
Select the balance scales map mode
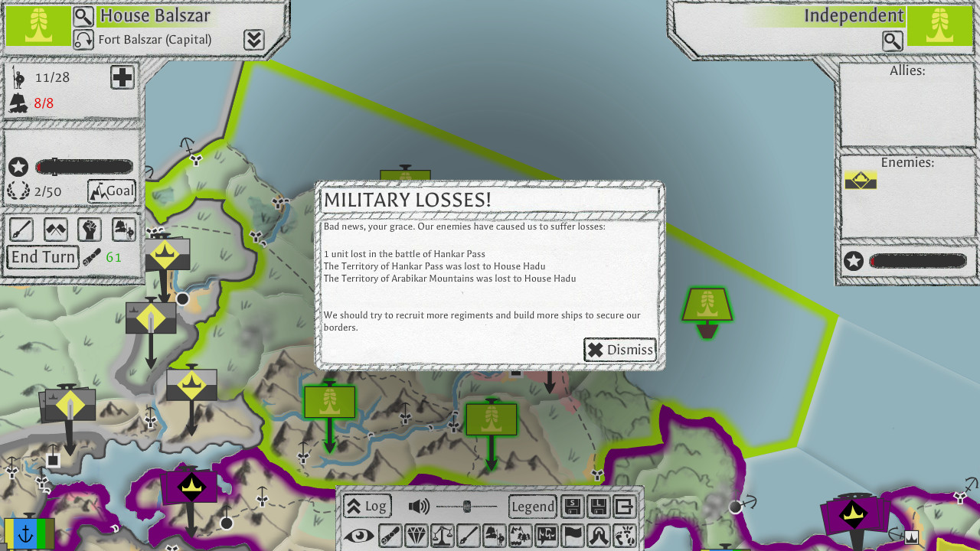tap(443, 535)
